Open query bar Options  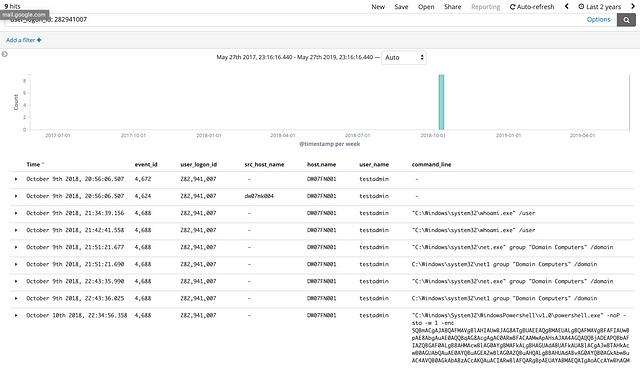[x=598, y=20]
